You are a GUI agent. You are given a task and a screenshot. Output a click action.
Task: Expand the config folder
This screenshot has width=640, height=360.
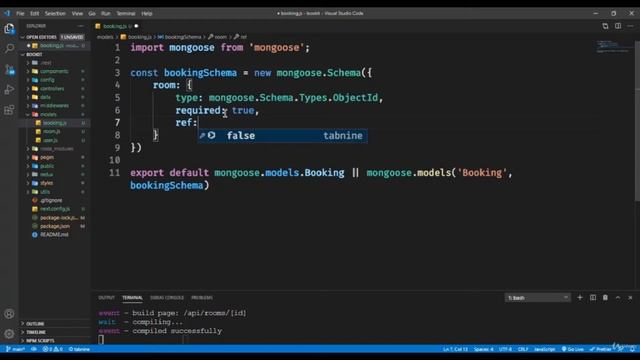[47, 80]
